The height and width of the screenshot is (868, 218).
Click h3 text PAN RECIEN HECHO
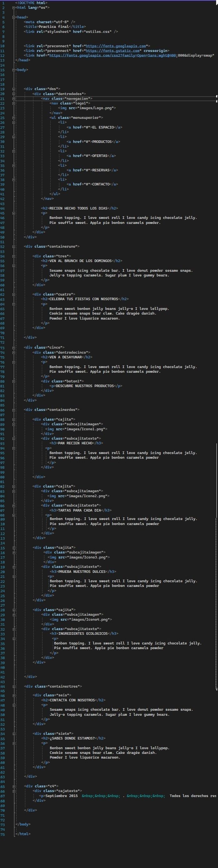(x=75, y=443)
